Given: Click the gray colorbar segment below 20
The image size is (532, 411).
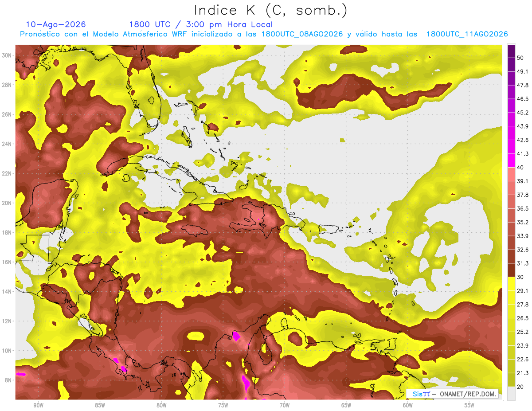Looking at the screenshot, I should 511,394.
